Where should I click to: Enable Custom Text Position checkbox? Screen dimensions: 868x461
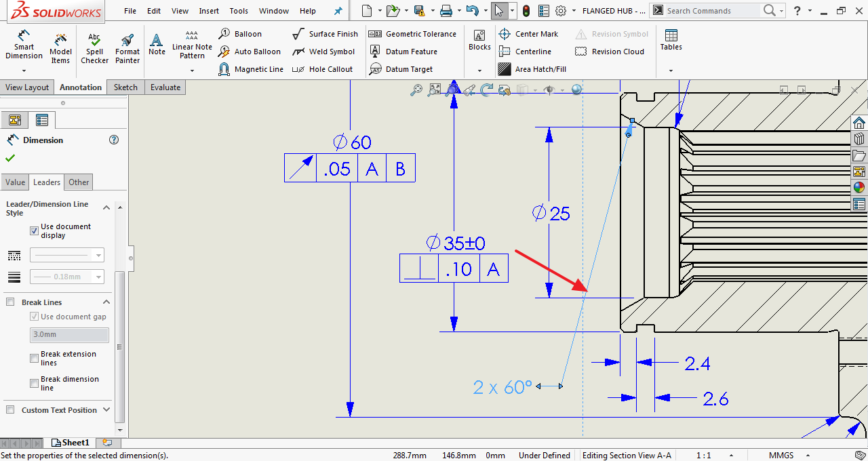(x=10, y=410)
